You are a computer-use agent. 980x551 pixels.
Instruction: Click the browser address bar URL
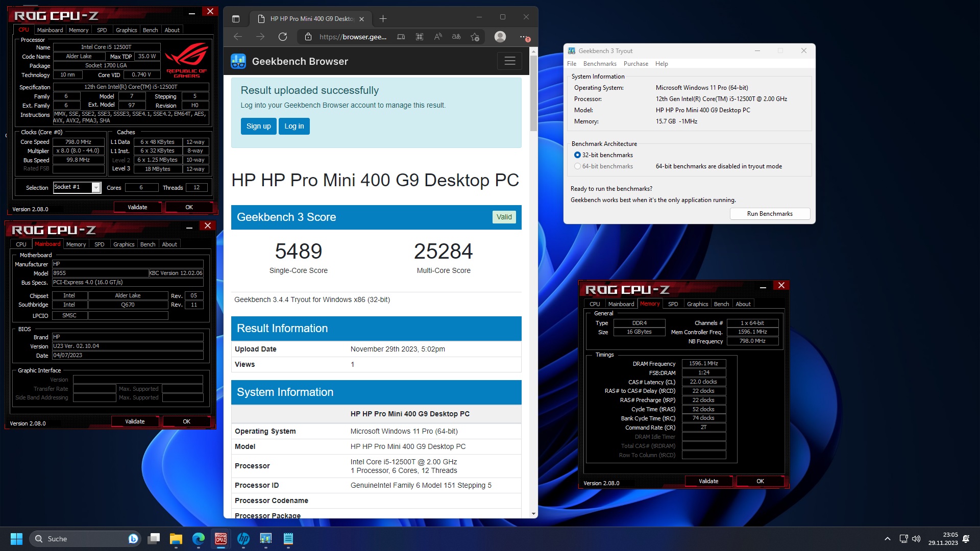coord(353,37)
